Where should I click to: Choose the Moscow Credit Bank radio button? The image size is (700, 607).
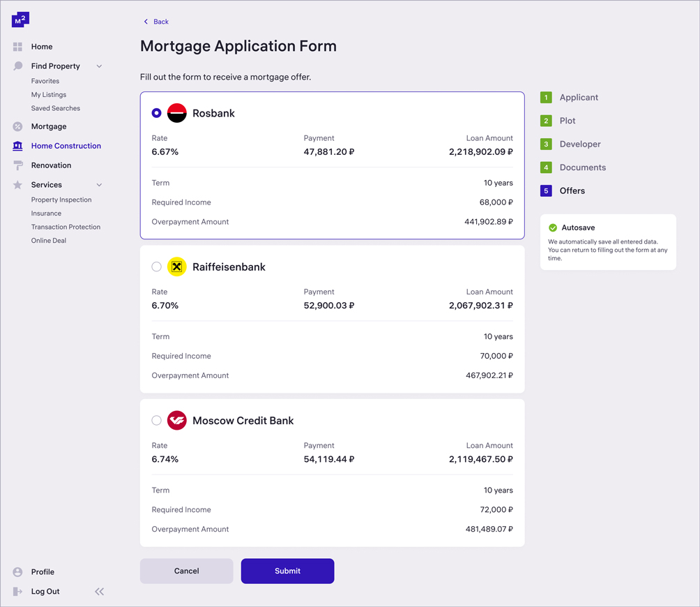(156, 421)
